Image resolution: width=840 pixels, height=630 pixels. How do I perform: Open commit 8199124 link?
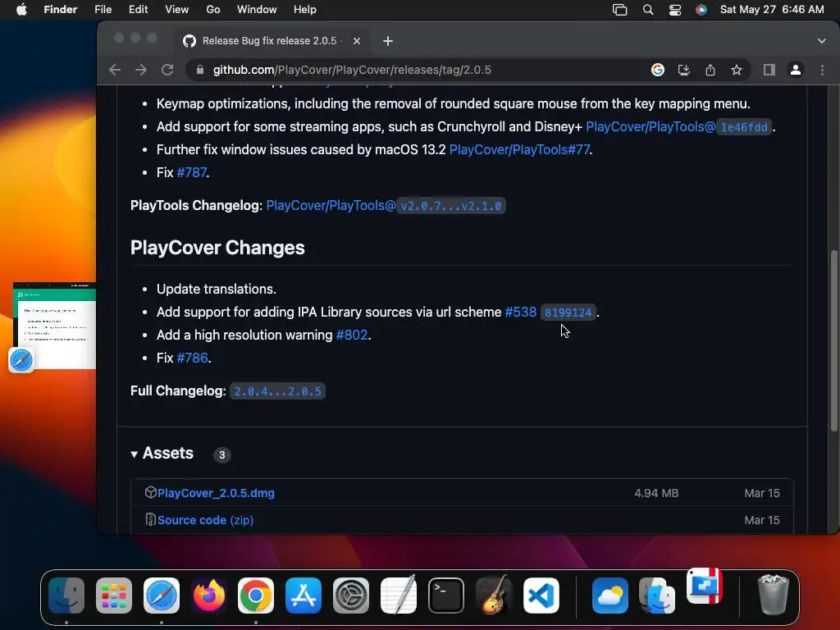tap(568, 313)
